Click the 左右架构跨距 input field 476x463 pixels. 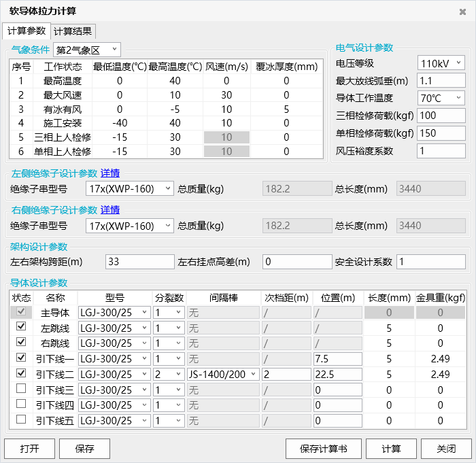click(139, 262)
